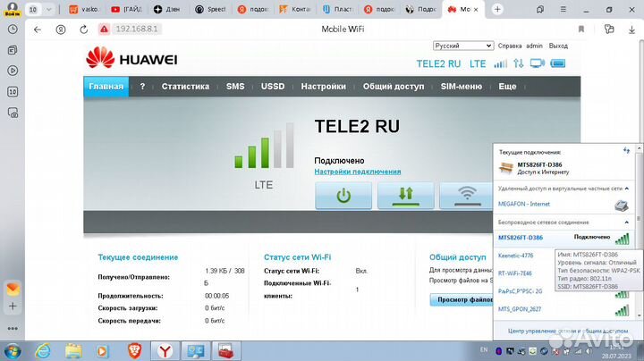The width and height of the screenshot is (644, 361).
Task: Open the Главная tab
Action: click(x=106, y=87)
